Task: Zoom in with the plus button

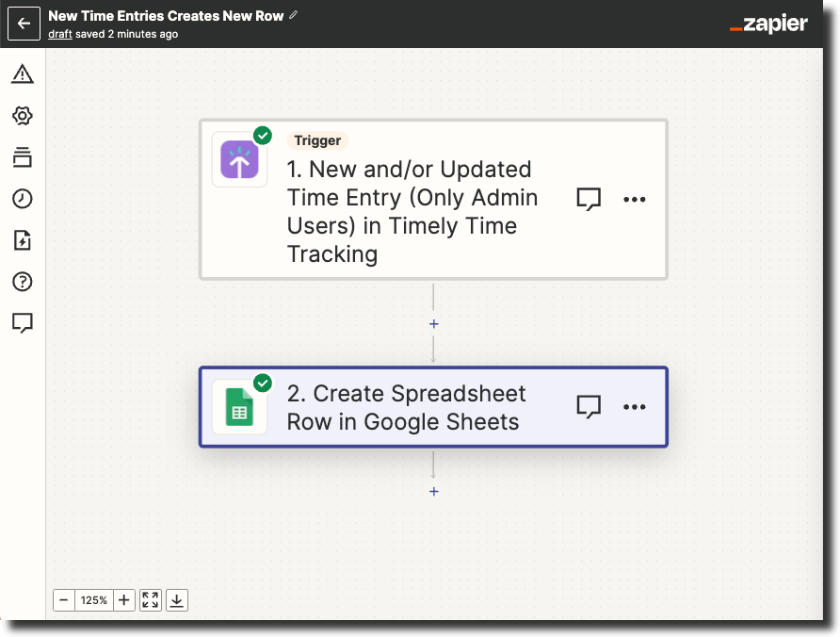Action: [x=124, y=600]
